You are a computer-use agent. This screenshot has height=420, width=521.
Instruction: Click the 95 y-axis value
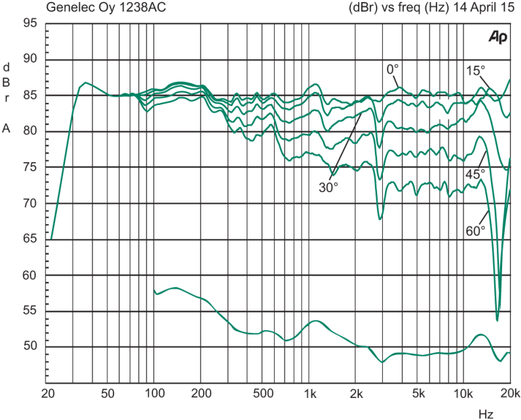click(29, 23)
